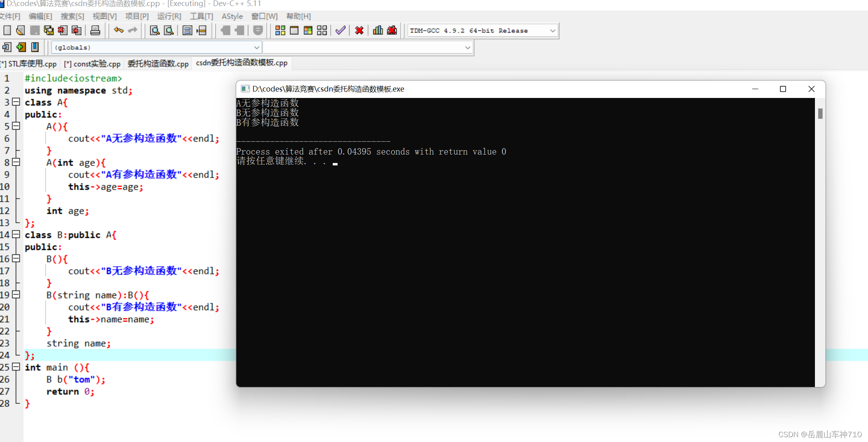Viewport: 868px width, 442px height.
Task: Click the Compile four-squares icon
Action: pyautogui.click(x=280, y=31)
